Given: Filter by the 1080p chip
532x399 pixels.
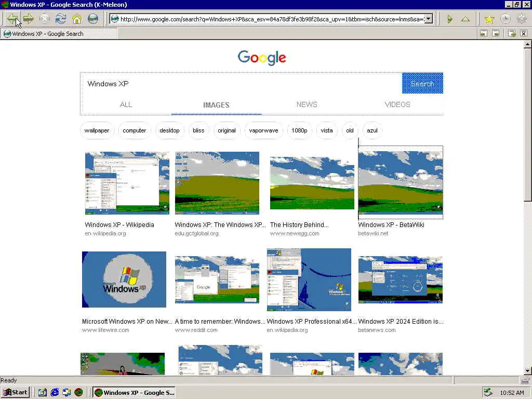Looking at the screenshot, I should (299, 130).
